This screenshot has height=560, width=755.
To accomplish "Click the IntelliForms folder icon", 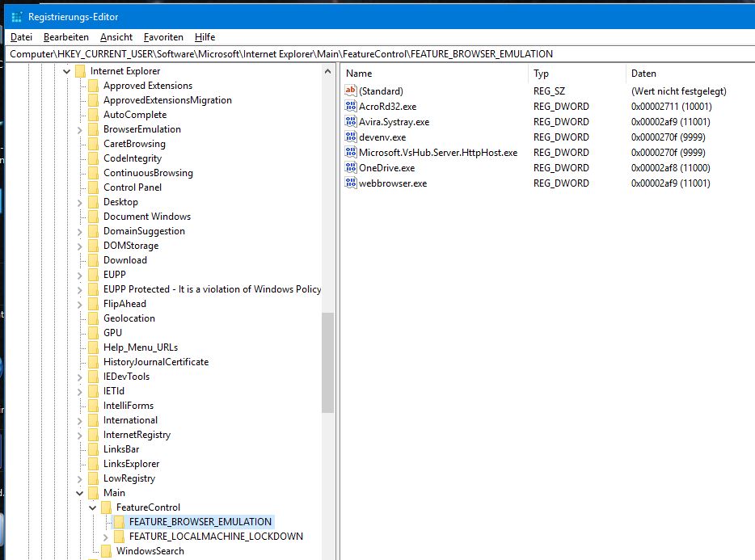I will pos(94,406).
